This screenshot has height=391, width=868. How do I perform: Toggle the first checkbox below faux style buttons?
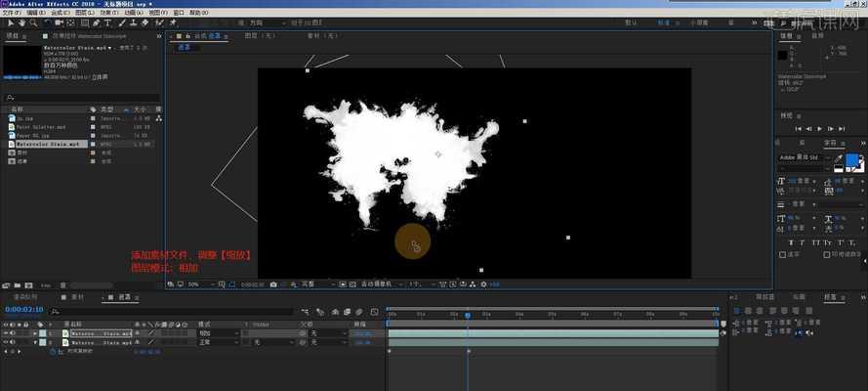point(783,255)
